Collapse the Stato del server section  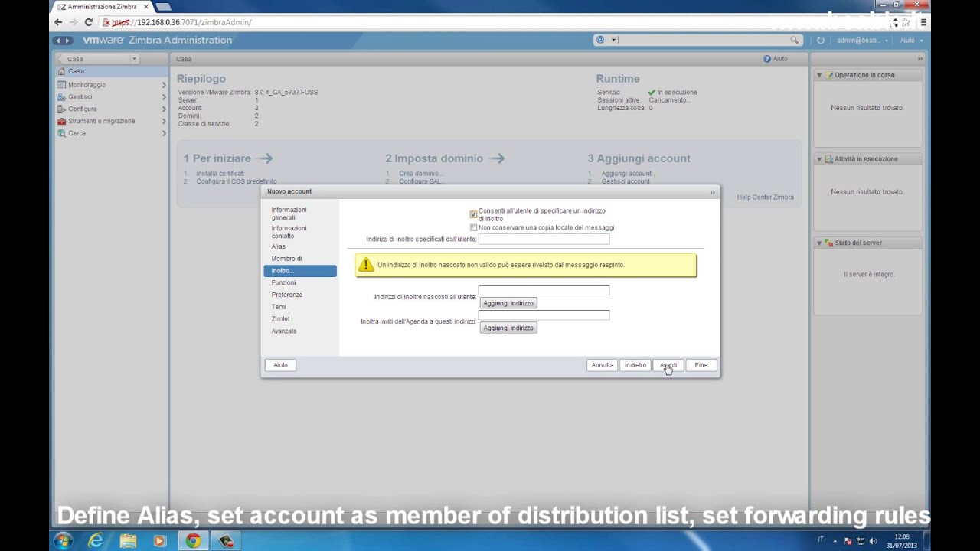click(x=819, y=243)
